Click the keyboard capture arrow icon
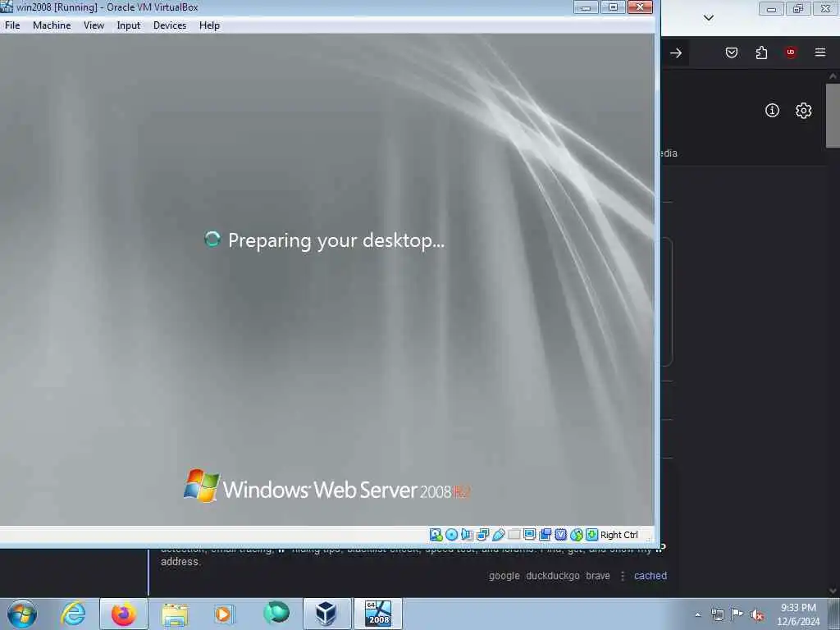Viewport: 840px width, 630px height. (591, 535)
